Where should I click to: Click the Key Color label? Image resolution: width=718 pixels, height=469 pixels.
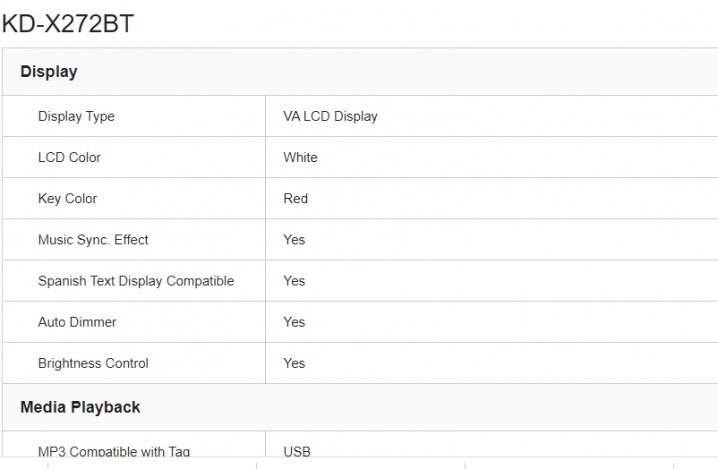(x=67, y=198)
